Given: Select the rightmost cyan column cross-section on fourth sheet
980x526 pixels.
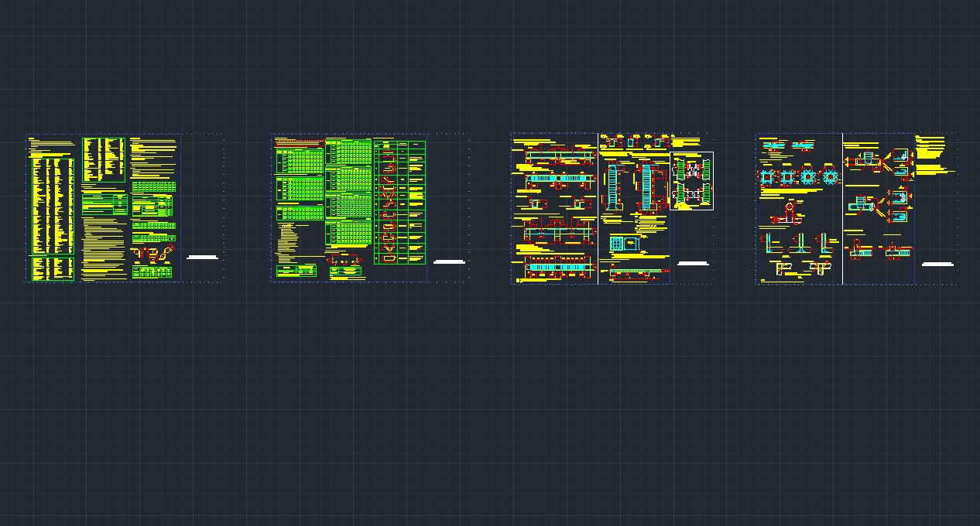Looking at the screenshot, I should pos(831,177).
